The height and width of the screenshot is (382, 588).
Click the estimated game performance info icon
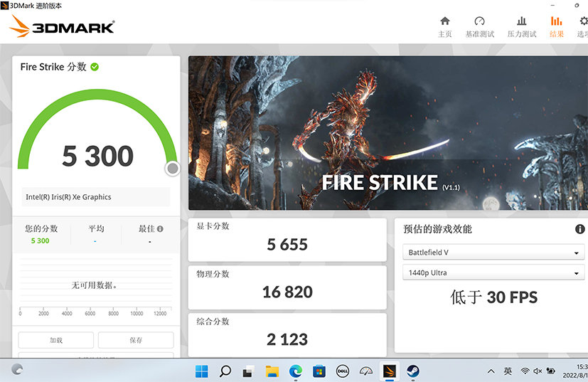tap(579, 229)
